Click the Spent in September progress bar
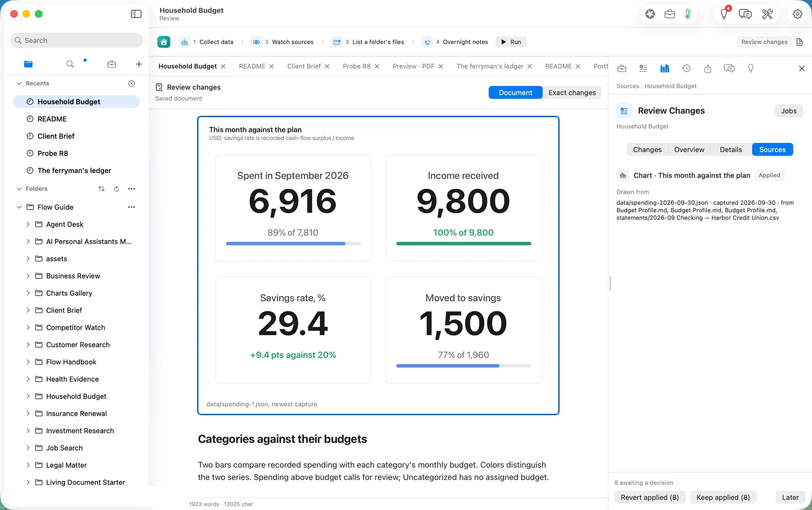The height and width of the screenshot is (510, 812). point(293,243)
